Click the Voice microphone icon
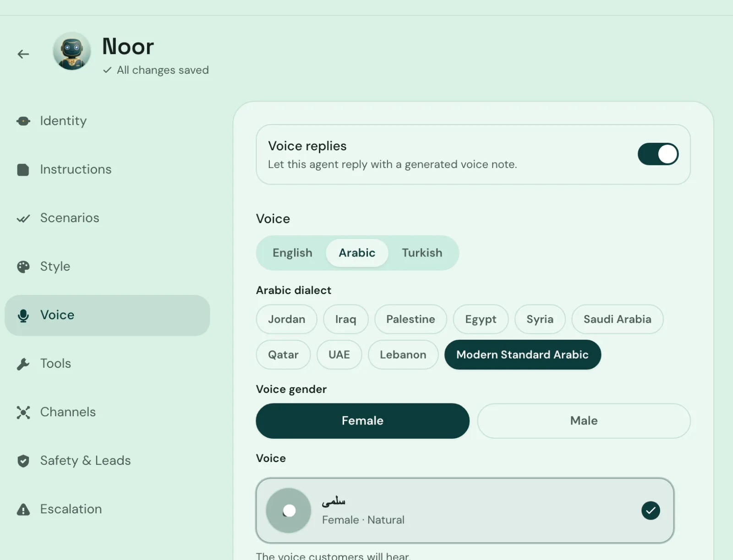 click(x=23, y=315)
